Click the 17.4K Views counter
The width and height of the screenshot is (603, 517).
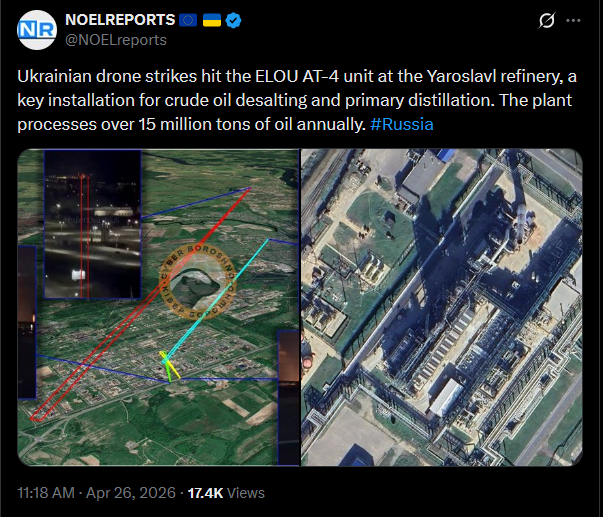coord(226,493)
